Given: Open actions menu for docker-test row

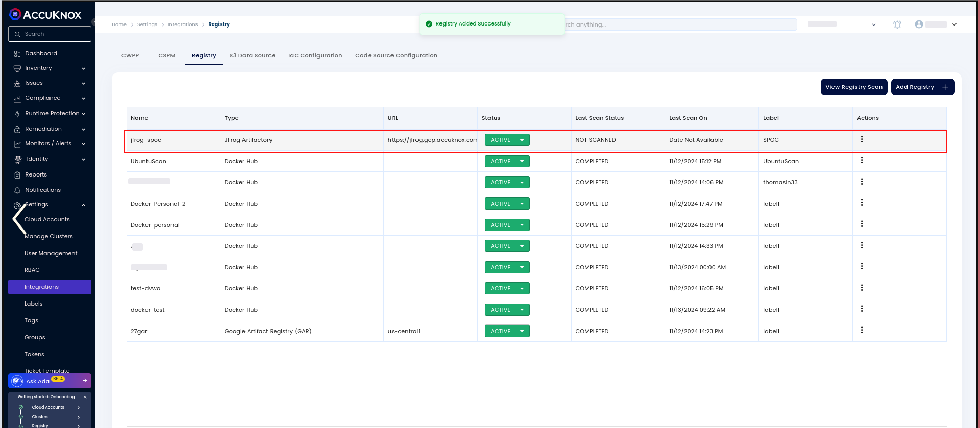Looking at the screenshot, I should pyautogui.click(x=862, y=309).
